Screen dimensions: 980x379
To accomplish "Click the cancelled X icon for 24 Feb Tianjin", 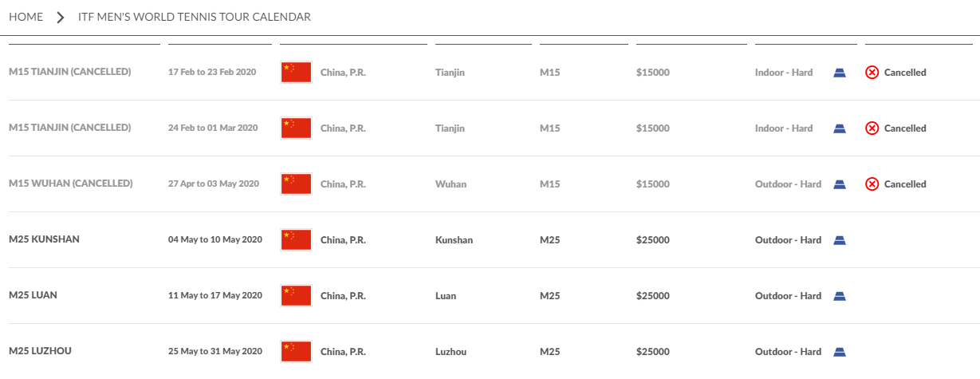I will (872, 128).
